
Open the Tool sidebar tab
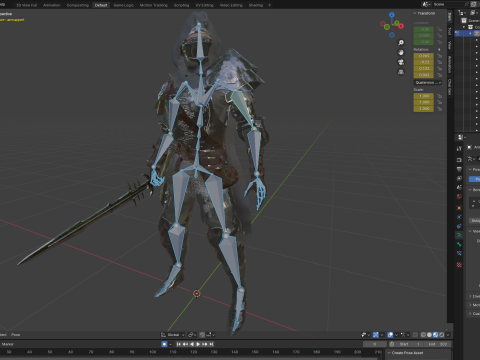(450, 31)
